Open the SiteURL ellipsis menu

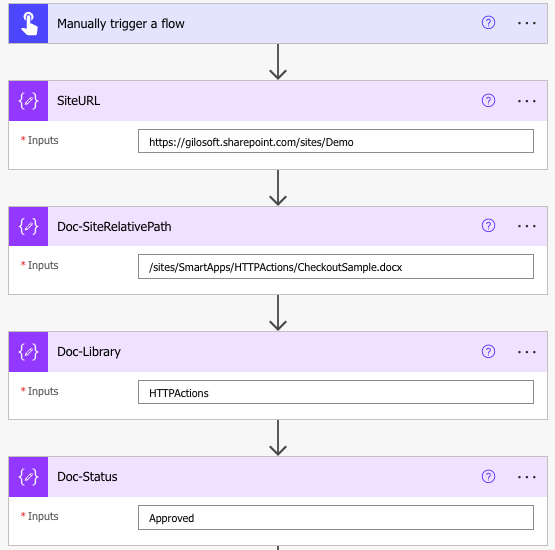pyautogui.click(x=526, y=101)
